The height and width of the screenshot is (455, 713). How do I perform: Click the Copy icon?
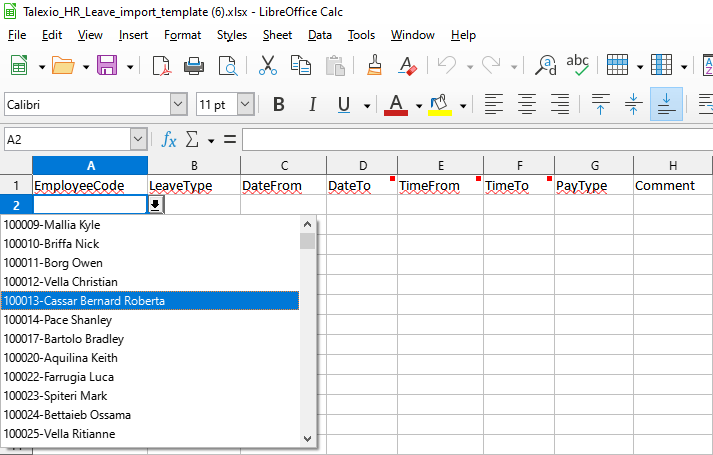301,66
